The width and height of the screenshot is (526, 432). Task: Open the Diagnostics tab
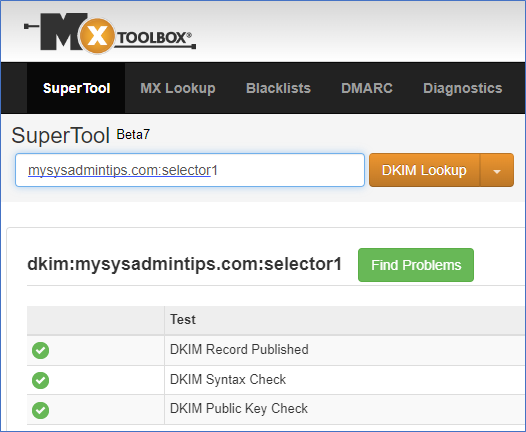[x=463, y=88]
